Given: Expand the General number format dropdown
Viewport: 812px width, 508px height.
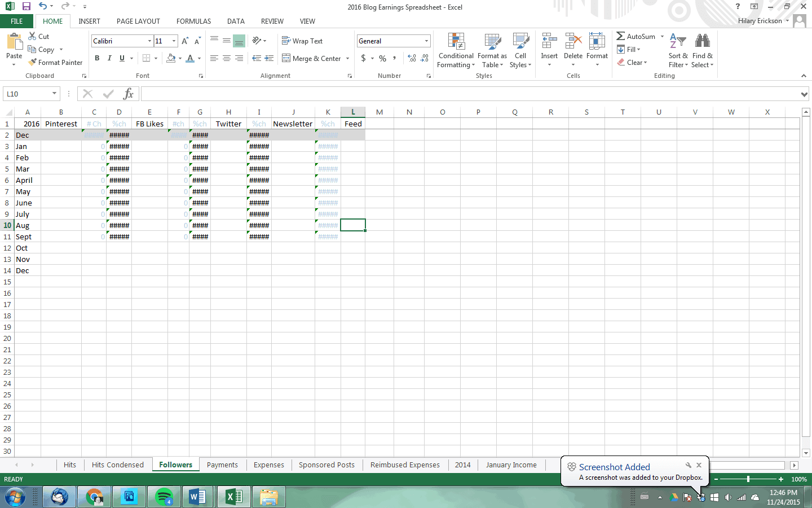Looking at the screenshot, I should [426, 41].
